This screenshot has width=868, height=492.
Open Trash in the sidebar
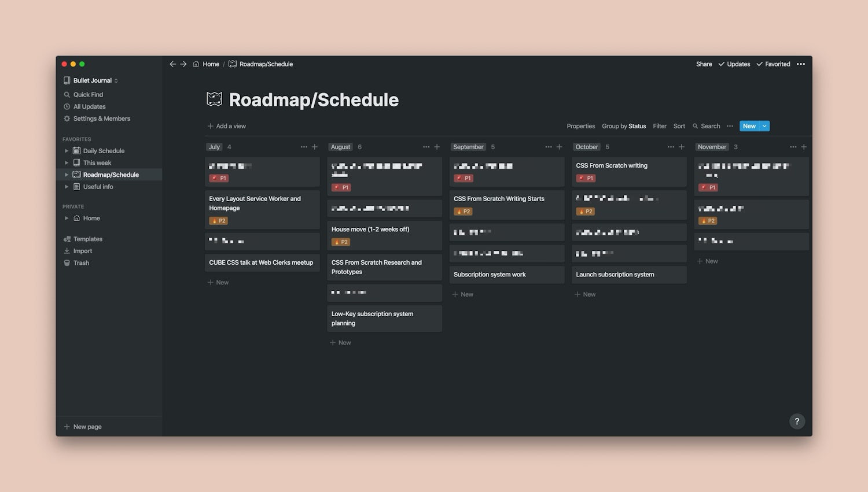pos(81,263)
